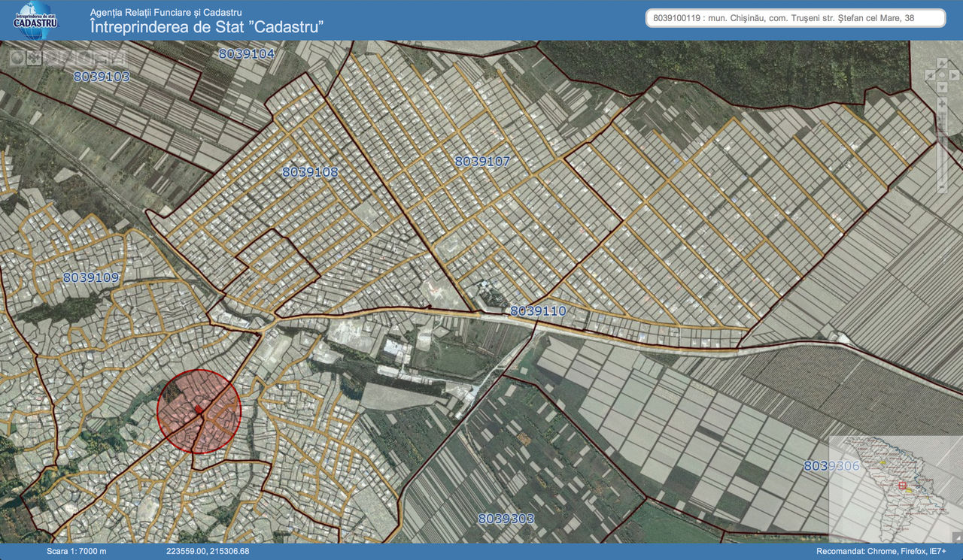This screenshot has height=560, width=963.
Task: Zoom out using the minus button
Action: pos(941,187)
